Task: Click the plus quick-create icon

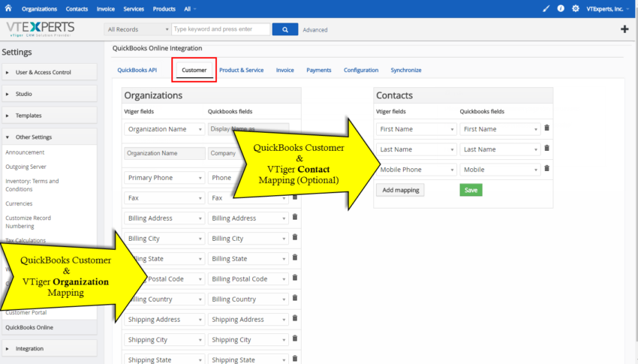Action: coord(624,29)
